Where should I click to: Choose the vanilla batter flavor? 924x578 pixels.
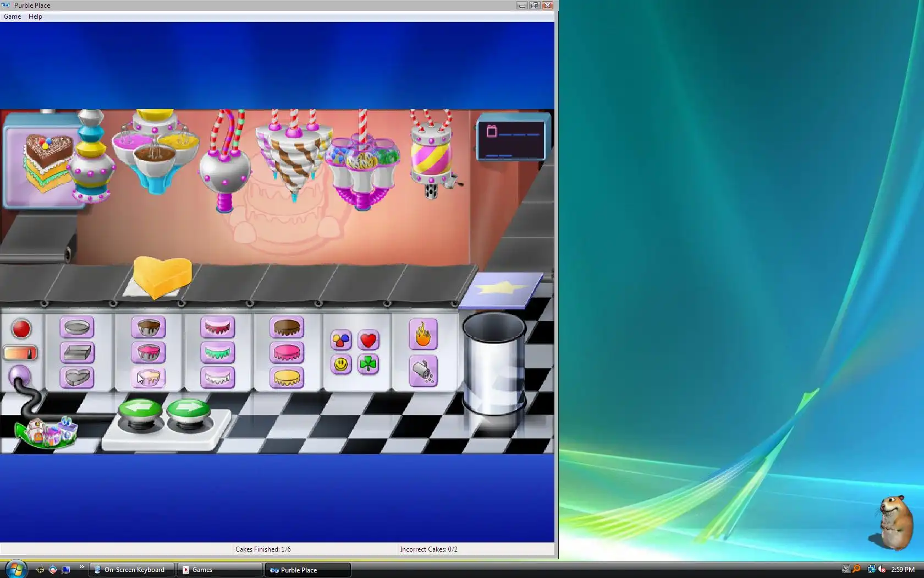[x=148, y=378]
